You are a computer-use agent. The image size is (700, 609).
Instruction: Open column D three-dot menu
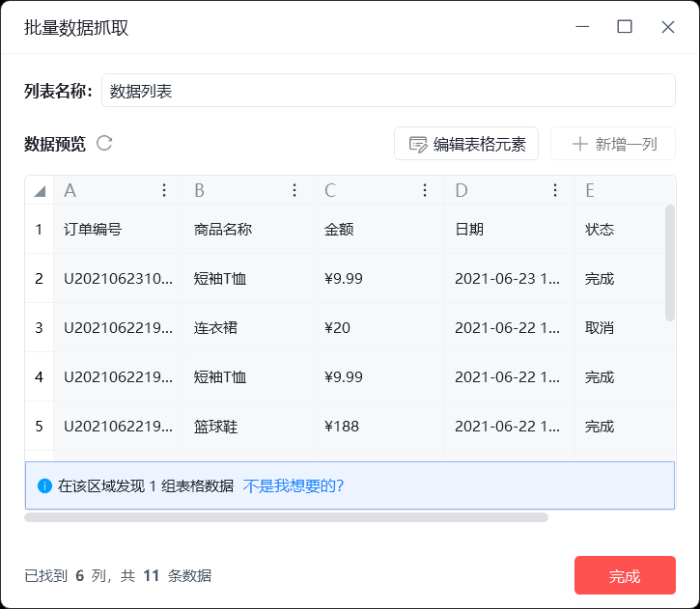[x=555, y=190]
